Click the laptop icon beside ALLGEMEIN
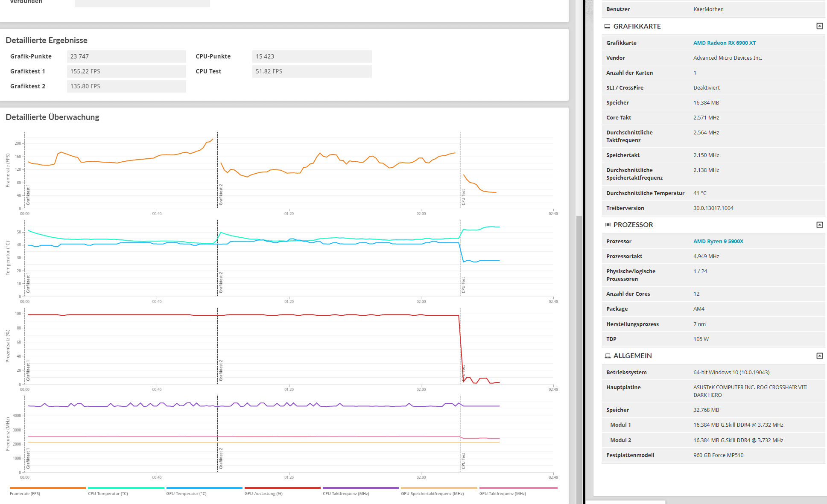This screenshot has width=827, height=504. click(608, 356)
